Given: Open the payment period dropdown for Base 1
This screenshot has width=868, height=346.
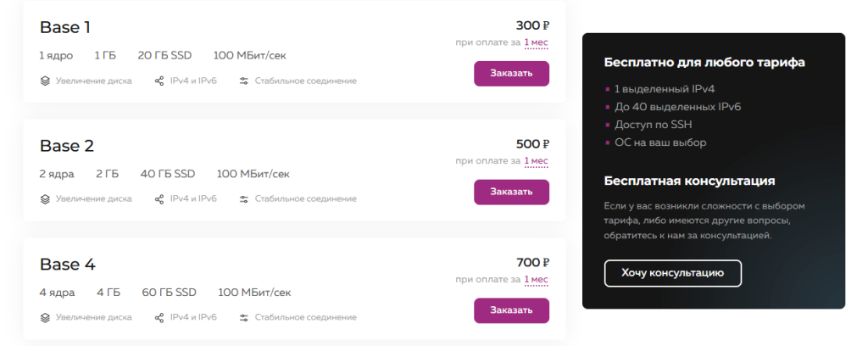Looking at the screenshot, I should [x=536, y=42].
